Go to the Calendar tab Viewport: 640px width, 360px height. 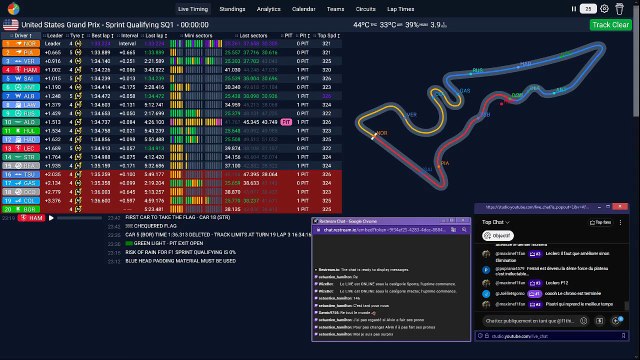point(304,9)
